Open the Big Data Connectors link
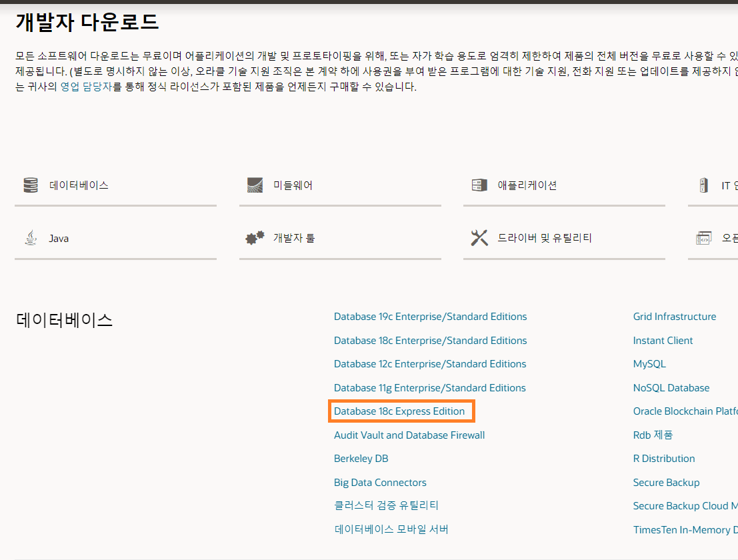 [x=380, y=483]
